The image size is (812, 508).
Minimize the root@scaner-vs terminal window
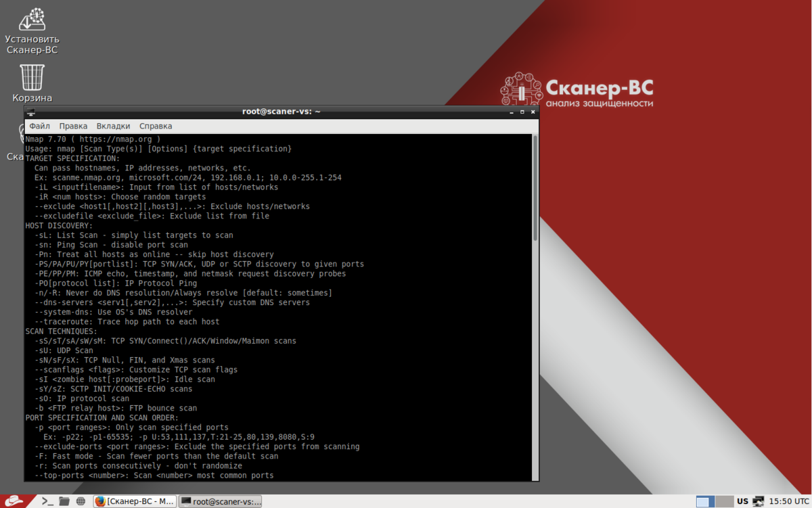[512, 112]
